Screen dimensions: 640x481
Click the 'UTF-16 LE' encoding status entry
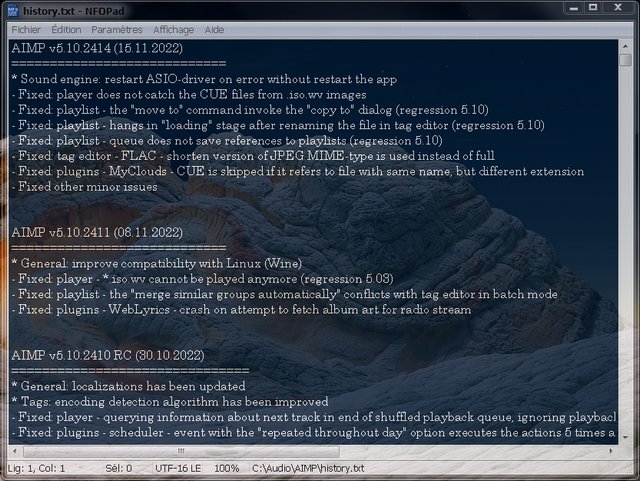[x=178, y=468]
